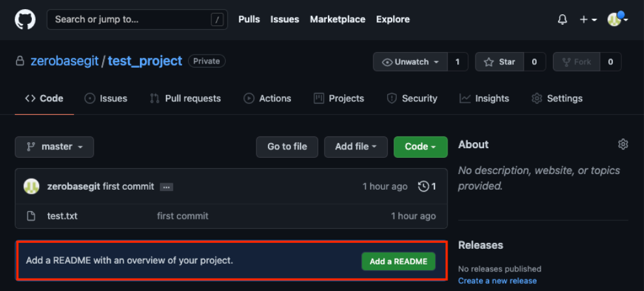Image resolution: width=644 pixels, height=291 pixels.
Task: Click the About settings gear icon
Action: coord(623,144)
